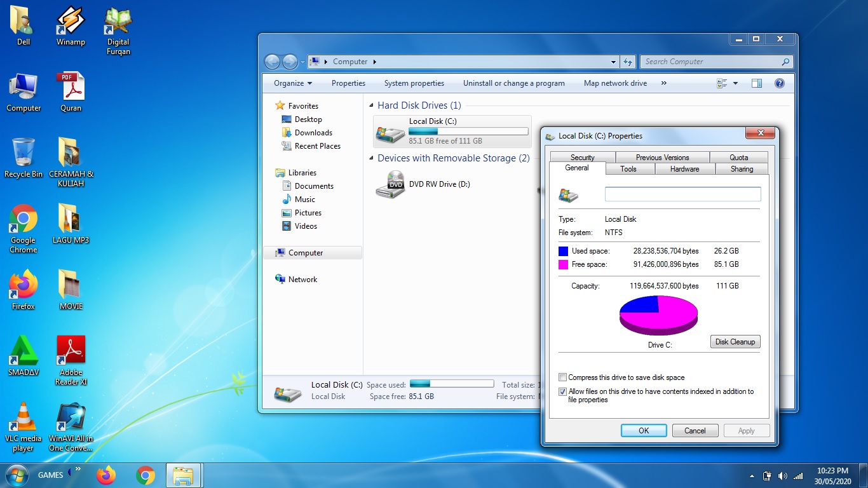Open volume control in system tray
Viewport: 868px width, 488px height.
(x=782, y=476)
